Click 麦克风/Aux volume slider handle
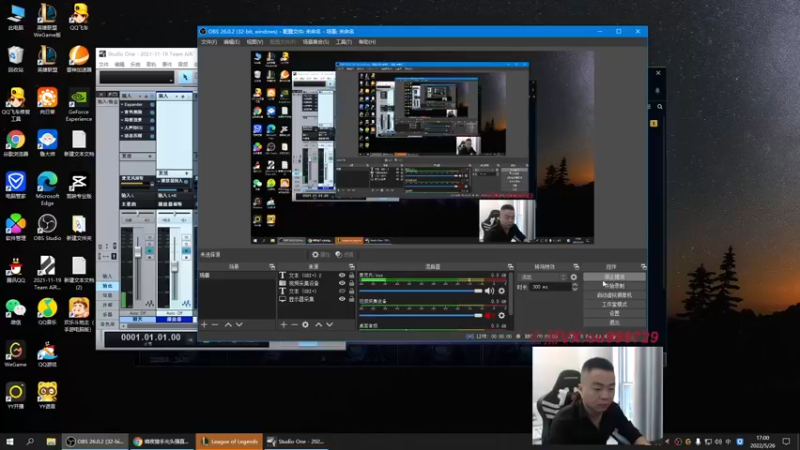800x450 pixels. coord(478,291)
